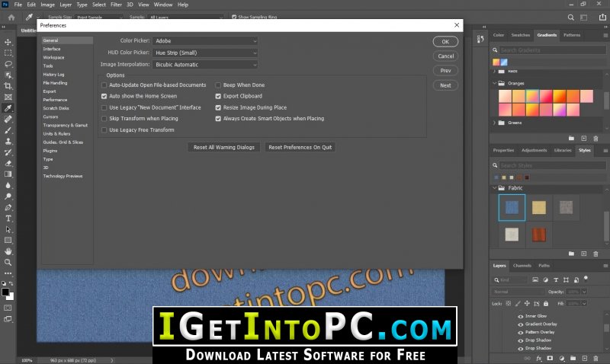Viewport: 610px width, 364px height.
Task: Open the Color Picker dropdown
Action: tap(205, 41)
